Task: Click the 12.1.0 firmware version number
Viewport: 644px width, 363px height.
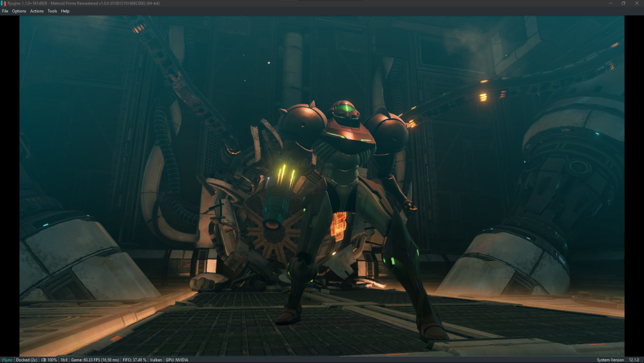Action: 634,360
